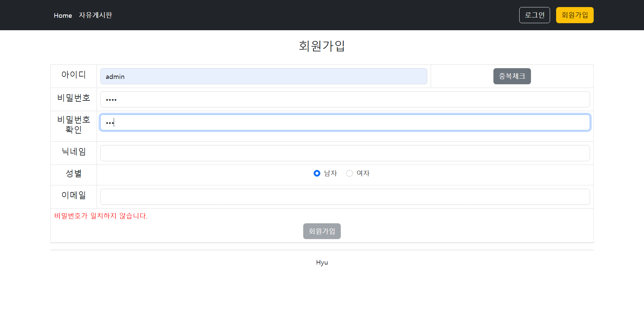Select the 여자 radio button
The height and width of the screenshot is (318, 644).
(350, 173)
